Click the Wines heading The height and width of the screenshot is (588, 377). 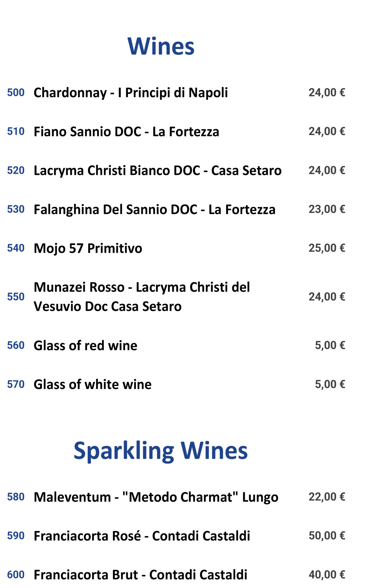click(161, 46)
